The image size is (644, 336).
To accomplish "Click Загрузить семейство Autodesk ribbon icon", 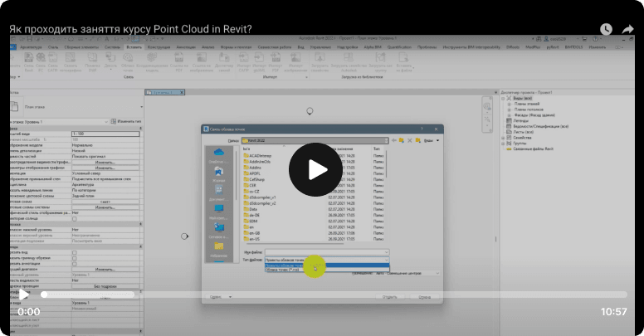I will (349, 62).
